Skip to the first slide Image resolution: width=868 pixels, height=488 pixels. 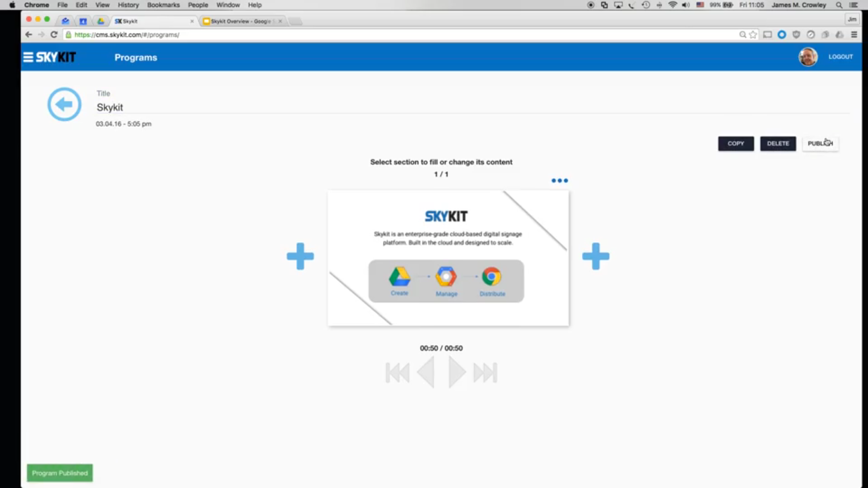coord(397,372)
